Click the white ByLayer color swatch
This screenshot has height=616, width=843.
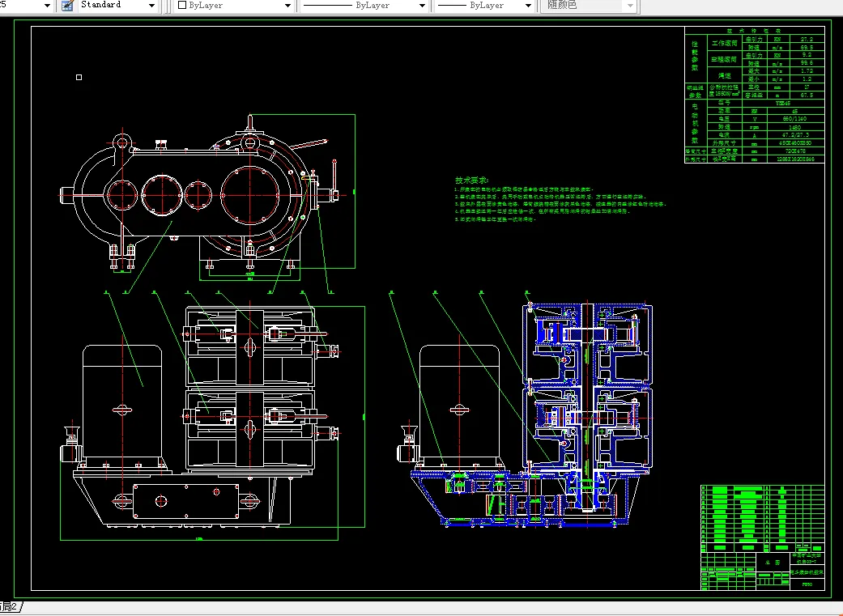coord(181,6)
